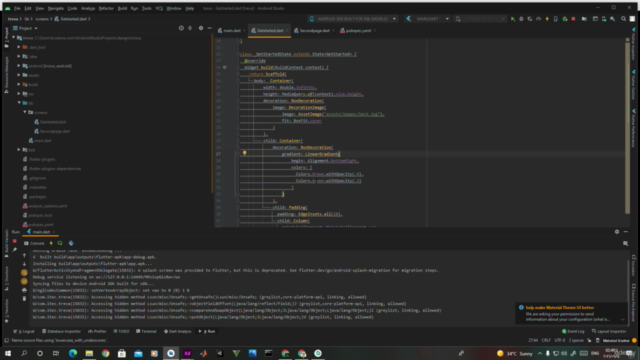Run the app with the green play icon

pos(513,19)
